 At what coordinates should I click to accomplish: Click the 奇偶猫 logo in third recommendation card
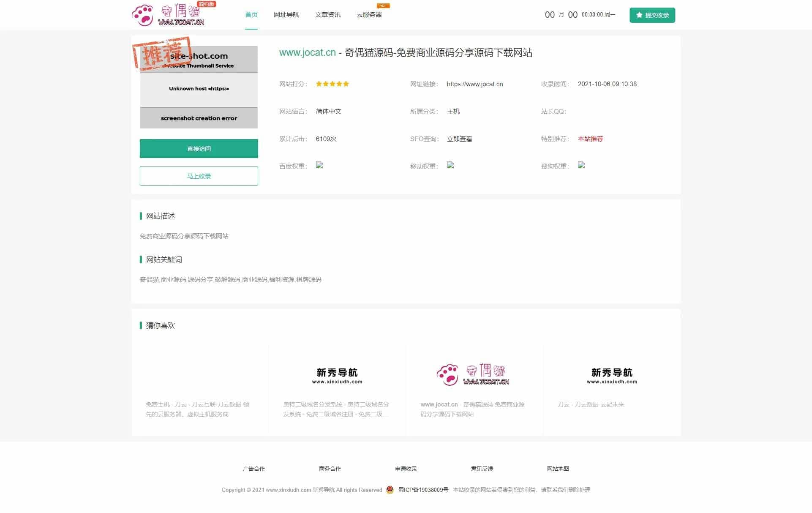(473, 375)
